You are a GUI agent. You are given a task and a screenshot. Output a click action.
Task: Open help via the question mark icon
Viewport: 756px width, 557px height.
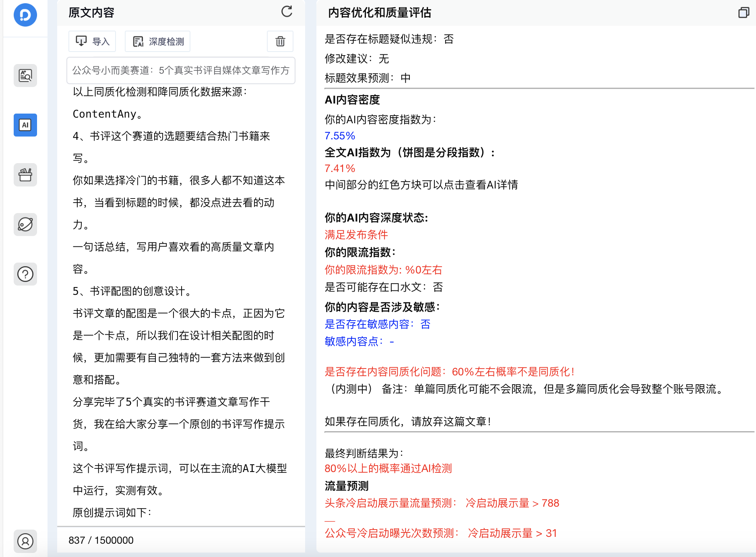coord(25,274)
